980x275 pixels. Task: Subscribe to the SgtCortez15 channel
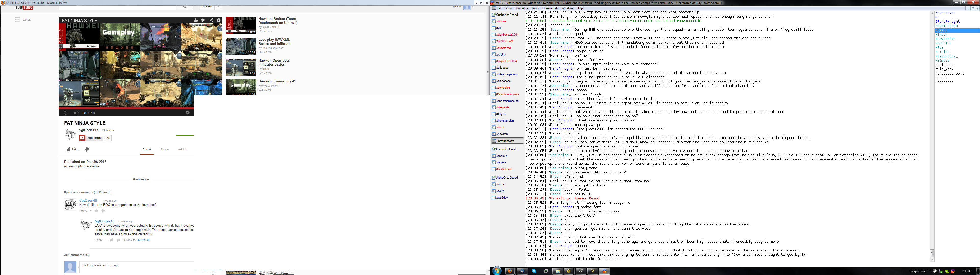point(91,138)
